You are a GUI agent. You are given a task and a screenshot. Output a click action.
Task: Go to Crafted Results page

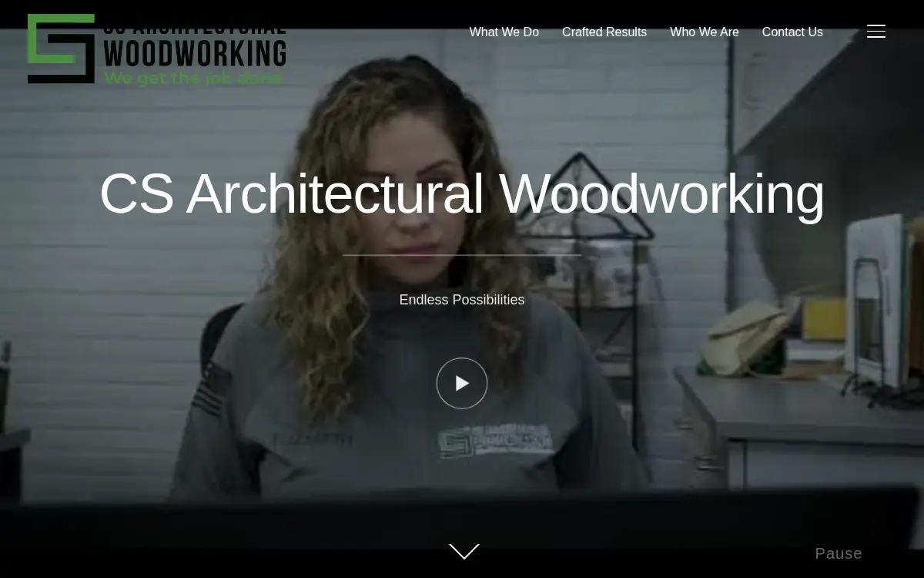604,32
